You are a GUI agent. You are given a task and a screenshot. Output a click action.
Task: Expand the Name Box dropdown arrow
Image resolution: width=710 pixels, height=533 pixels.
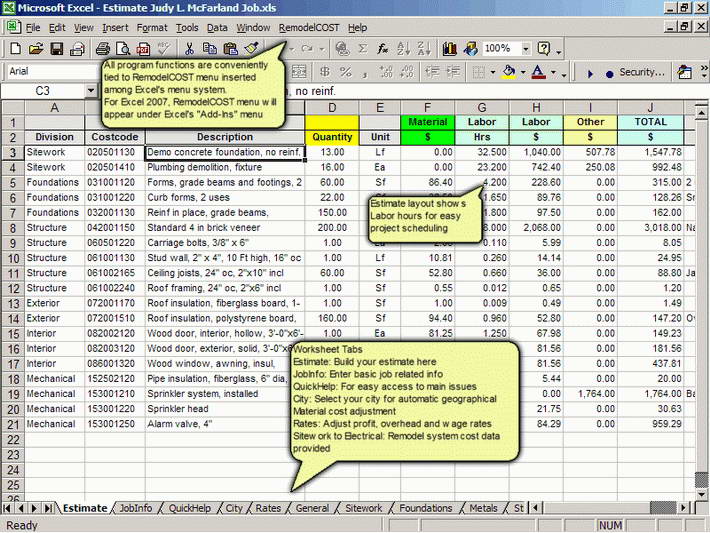pos(91,91)
